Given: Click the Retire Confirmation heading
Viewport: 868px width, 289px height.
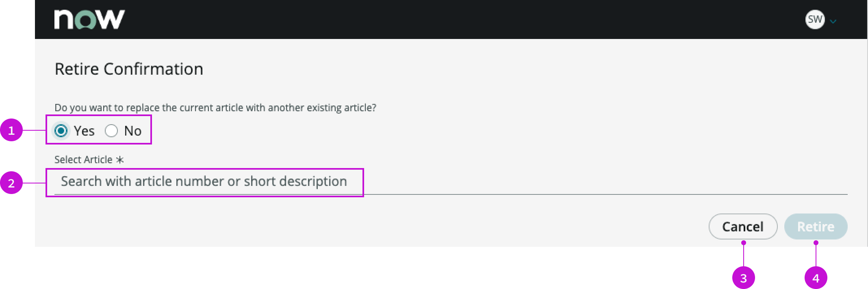Looking at the screenshot, I should (129, 69).
